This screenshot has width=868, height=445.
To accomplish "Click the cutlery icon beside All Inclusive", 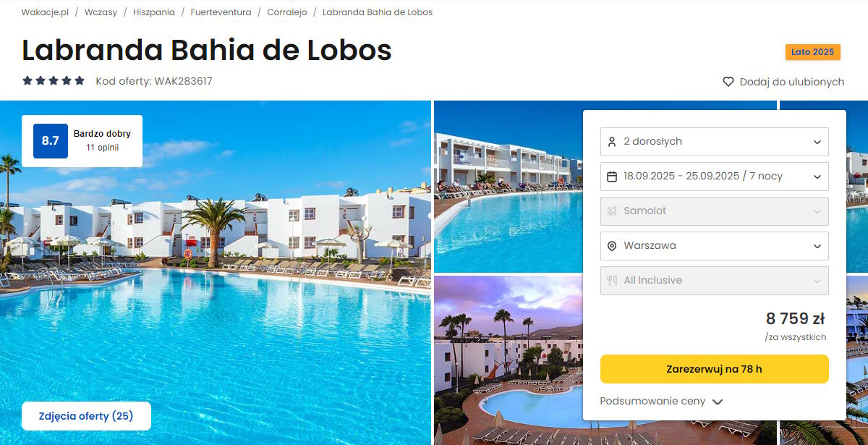I will pos(612,281).
